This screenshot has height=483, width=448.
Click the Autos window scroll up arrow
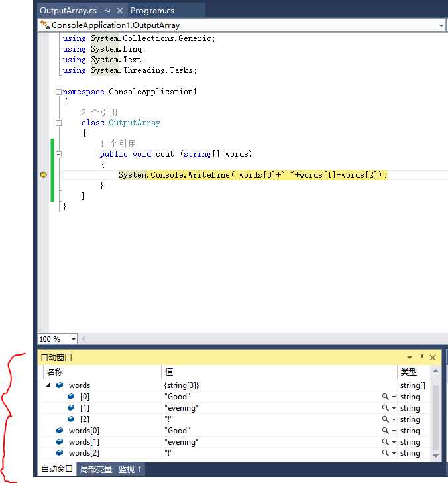tap(435, 371)
